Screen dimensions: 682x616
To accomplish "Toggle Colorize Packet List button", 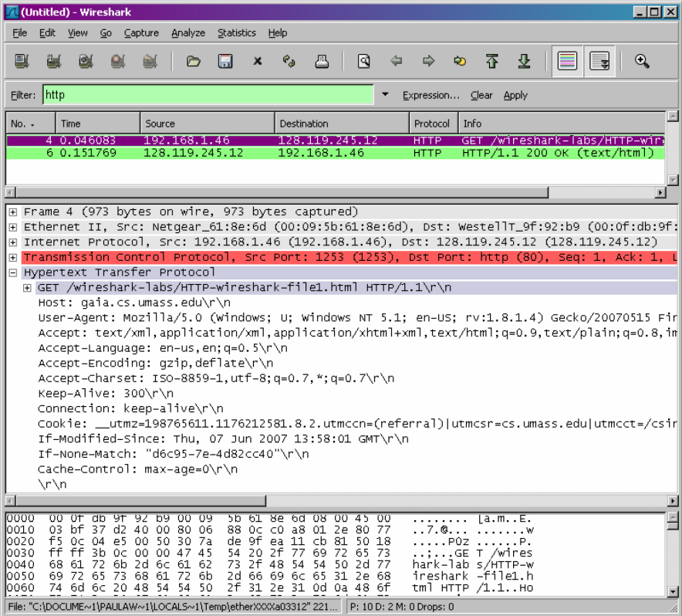I will click(x=567, y=61).
